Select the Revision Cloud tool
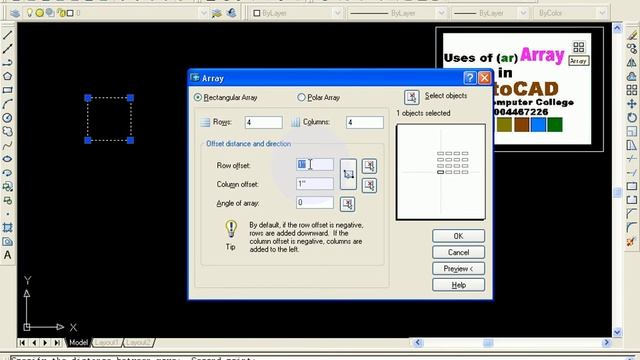The height and width of the screenshot is (360, 640). (x=7, y=131)
